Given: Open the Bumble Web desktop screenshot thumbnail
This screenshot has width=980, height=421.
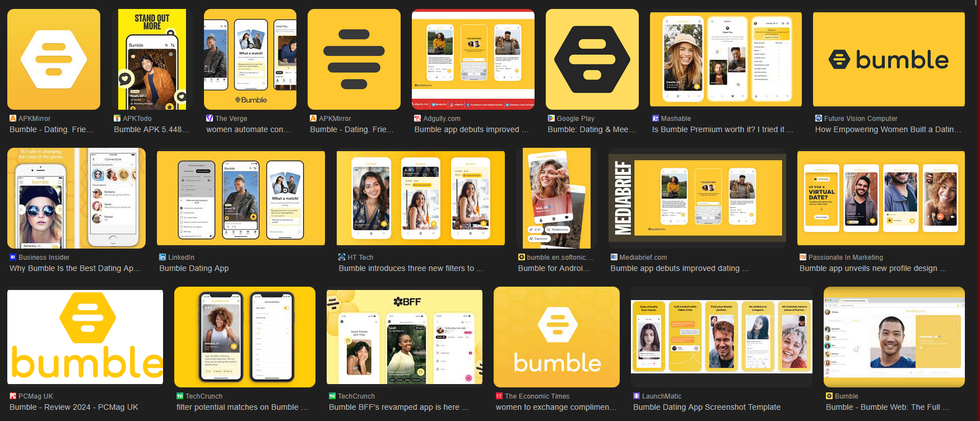Looking at the screenshot, I should click(x=894, y=337).
